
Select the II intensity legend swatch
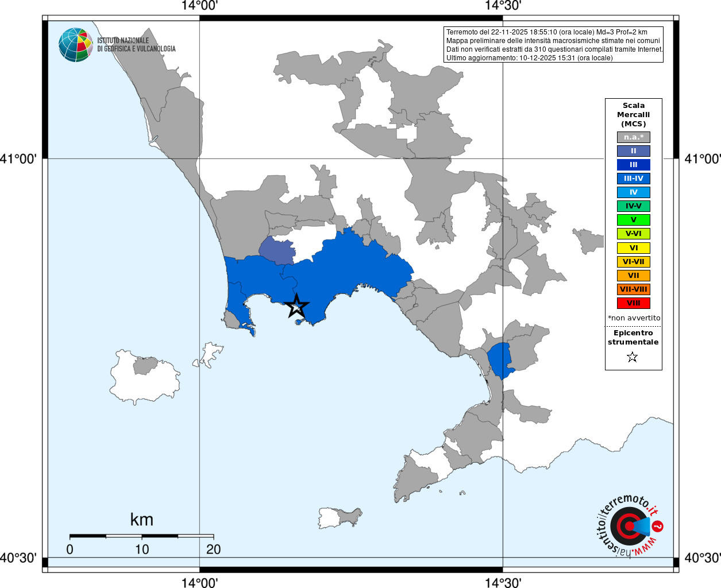(634, 151)
